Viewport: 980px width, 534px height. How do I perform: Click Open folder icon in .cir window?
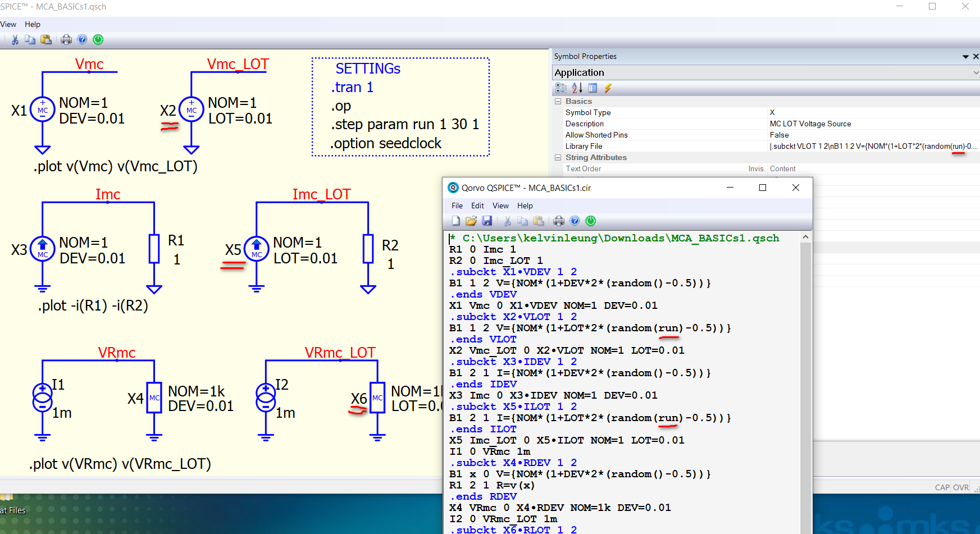click(x=471, y=221)
